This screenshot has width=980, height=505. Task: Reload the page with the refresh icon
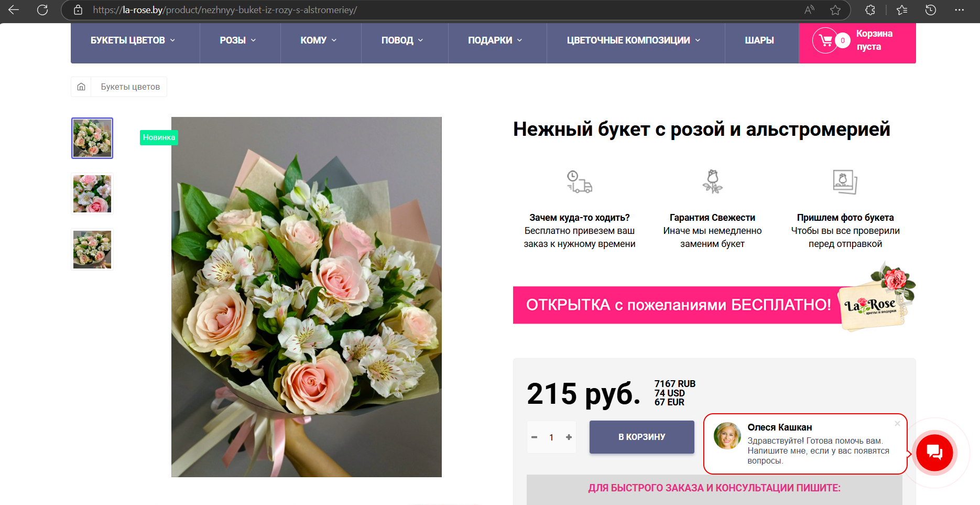point(43,10)
